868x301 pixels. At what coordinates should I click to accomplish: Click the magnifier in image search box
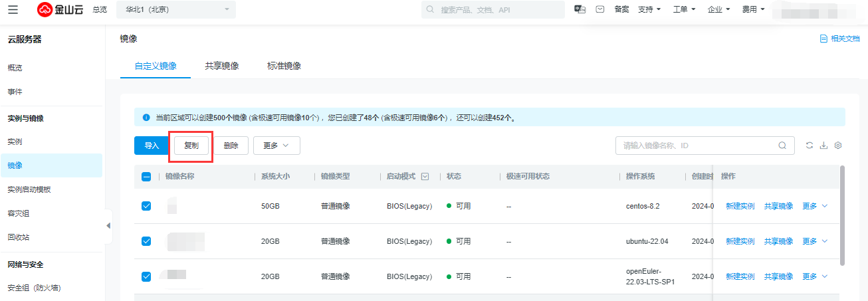[782, 146]
